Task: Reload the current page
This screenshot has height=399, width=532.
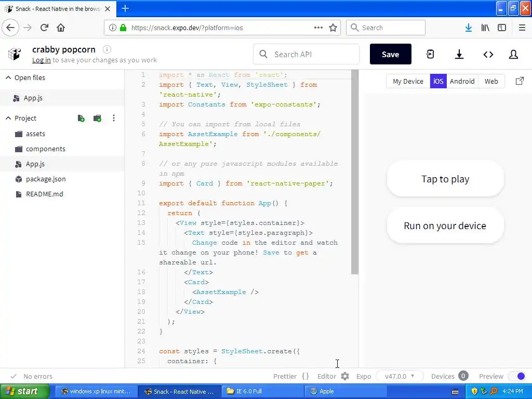Action: [x=44, y=28]
